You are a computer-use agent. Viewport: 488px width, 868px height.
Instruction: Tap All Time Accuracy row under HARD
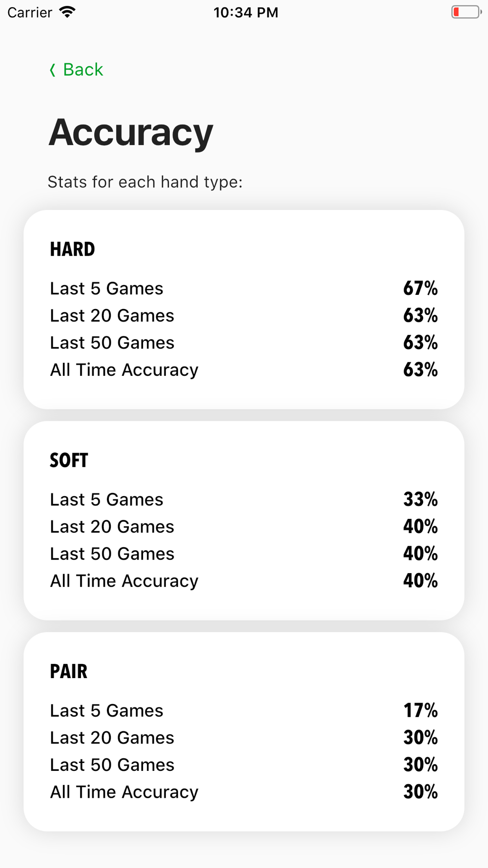[x=244, y=370]
